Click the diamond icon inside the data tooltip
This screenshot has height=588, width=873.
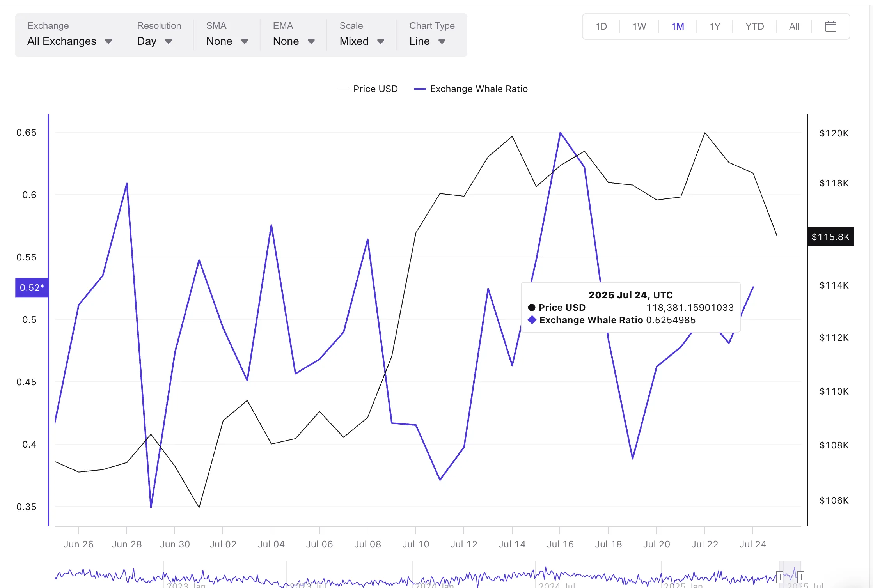(x=532, y=320)
